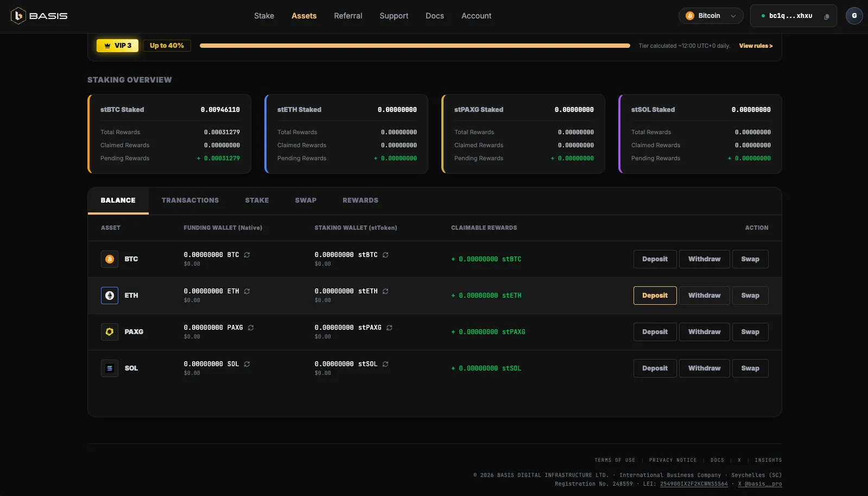Open the Rewards tab

click(x=360, y=200)
